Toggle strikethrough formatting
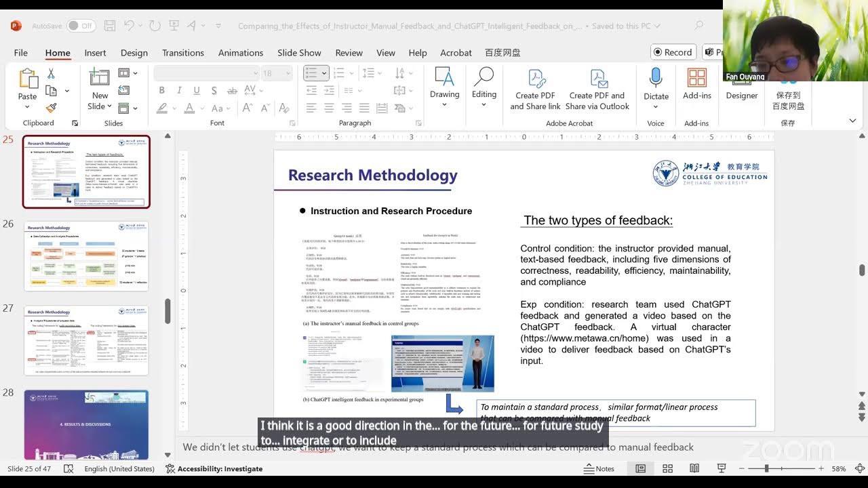 (x=232, y=90)
